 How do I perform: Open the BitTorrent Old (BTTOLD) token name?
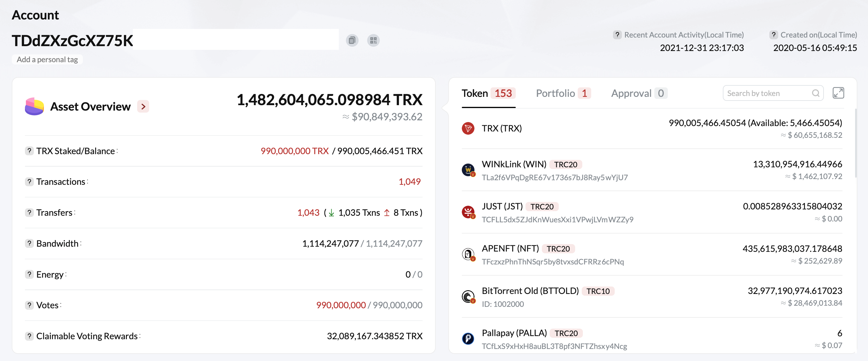530,291
